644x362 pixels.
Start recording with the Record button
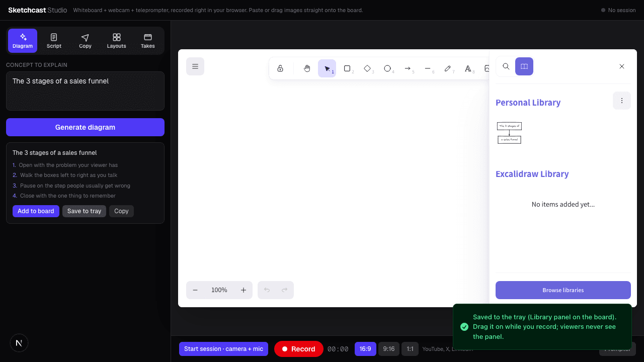tap(299, 349)
